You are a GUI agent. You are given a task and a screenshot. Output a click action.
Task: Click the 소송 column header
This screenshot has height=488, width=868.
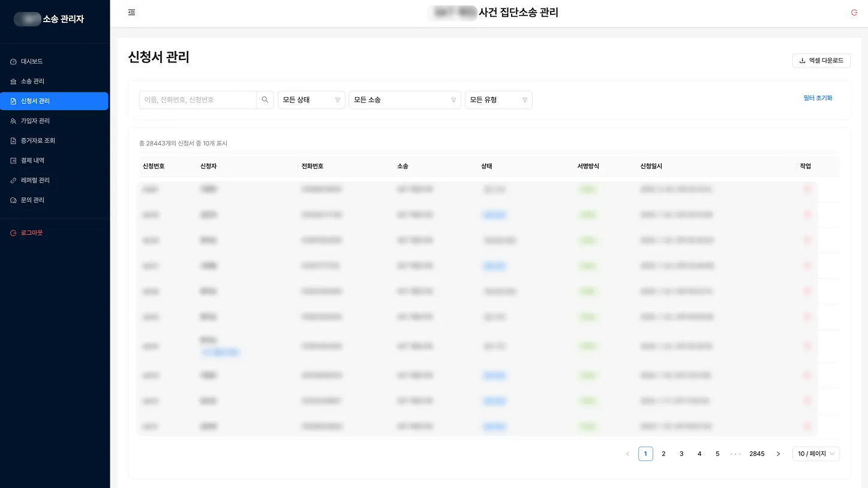point(403,166)
